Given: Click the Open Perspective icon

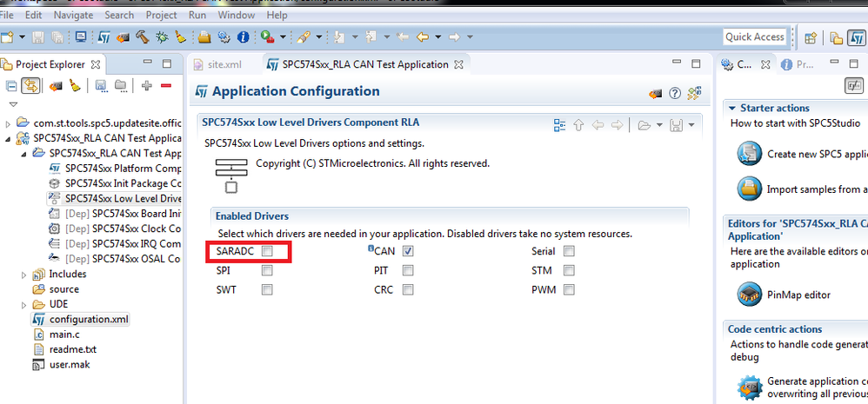Looking at the screenshot, I should (811, 37).
